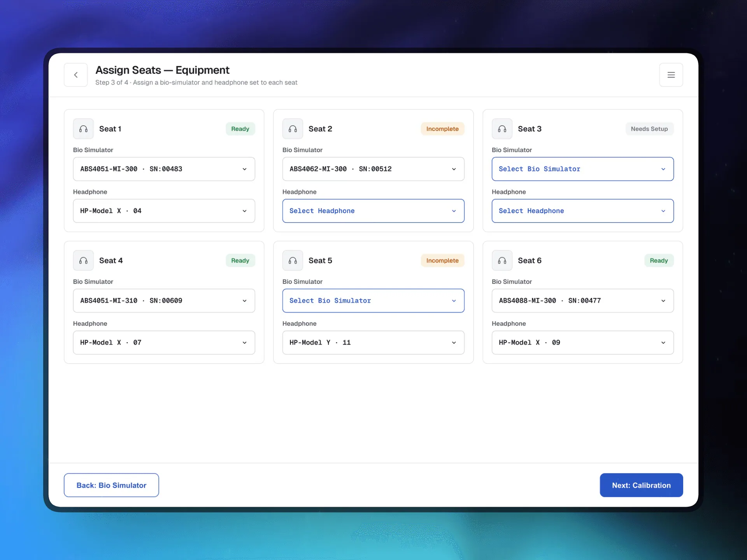Click the Seat 3 card title
This screenshot has height=560, width=747.
point(530,129)
